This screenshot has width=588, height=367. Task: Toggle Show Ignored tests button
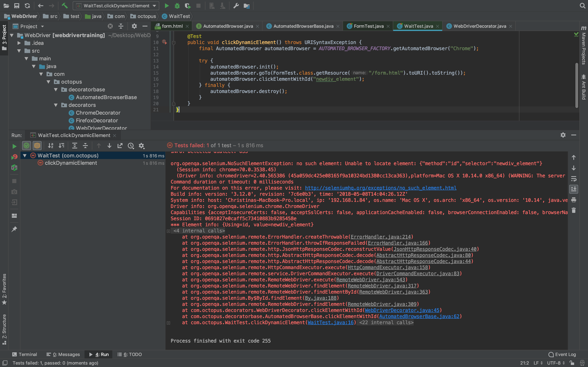coord(37,146)
